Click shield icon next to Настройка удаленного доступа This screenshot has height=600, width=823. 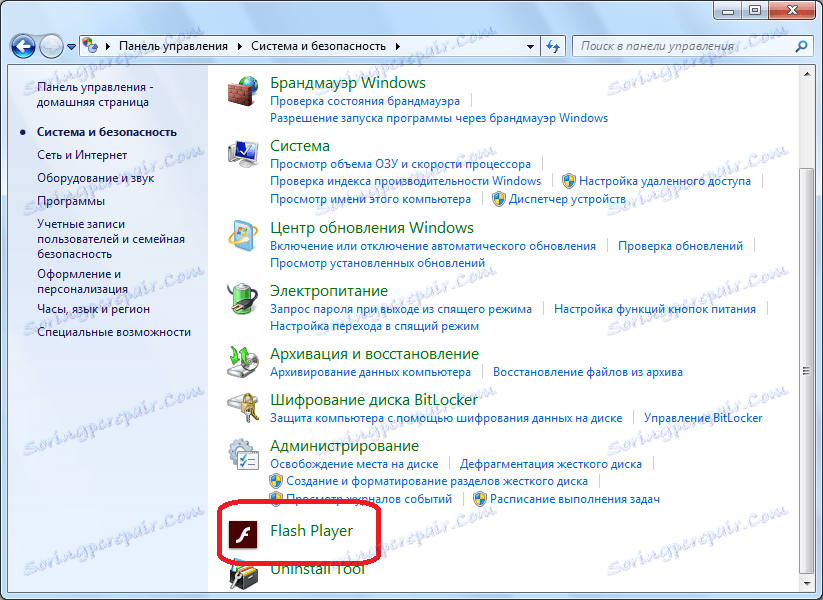point(568,181)
